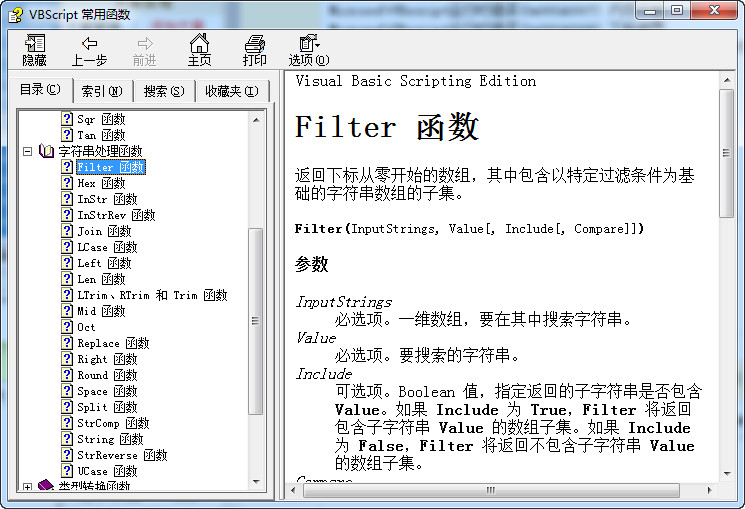Viewport: 745px width, 509px height.
Task: Switch to the 搜索 tab
Action: (164, 91)
